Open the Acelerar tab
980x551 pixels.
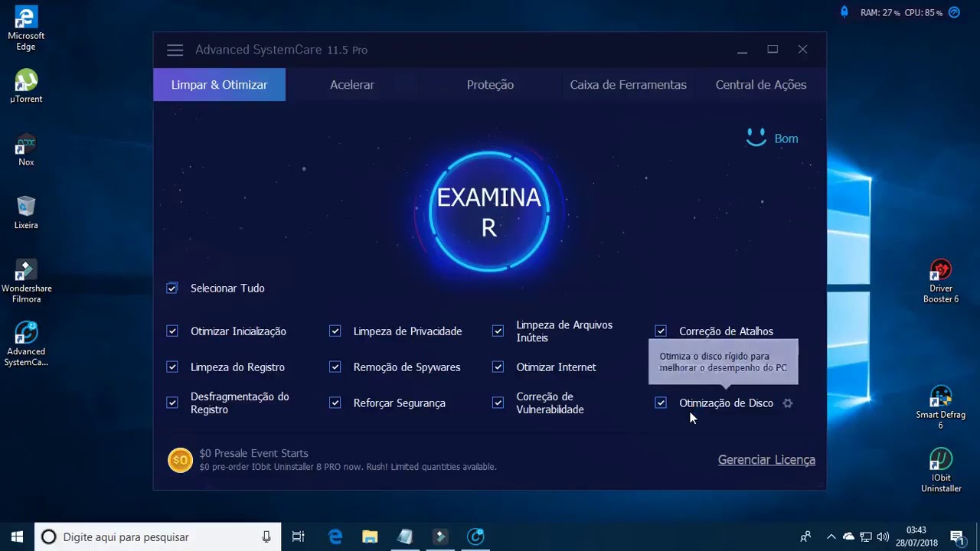click(352, 85)
